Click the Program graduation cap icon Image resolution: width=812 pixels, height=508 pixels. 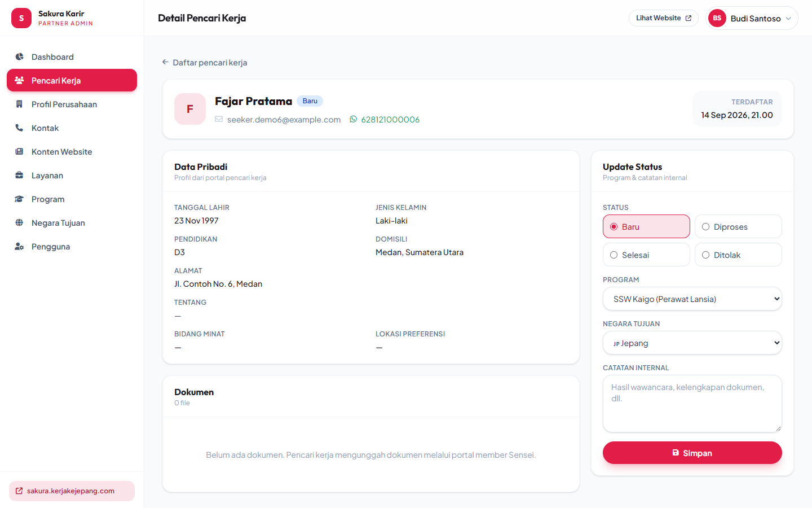point(19,199)
